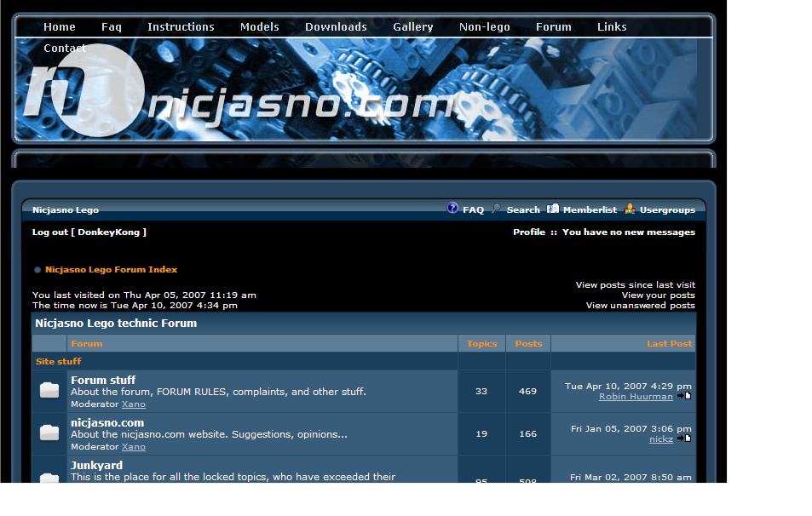Open your Profile
Screen dimensions: 812x516
[x=529, y=232]
